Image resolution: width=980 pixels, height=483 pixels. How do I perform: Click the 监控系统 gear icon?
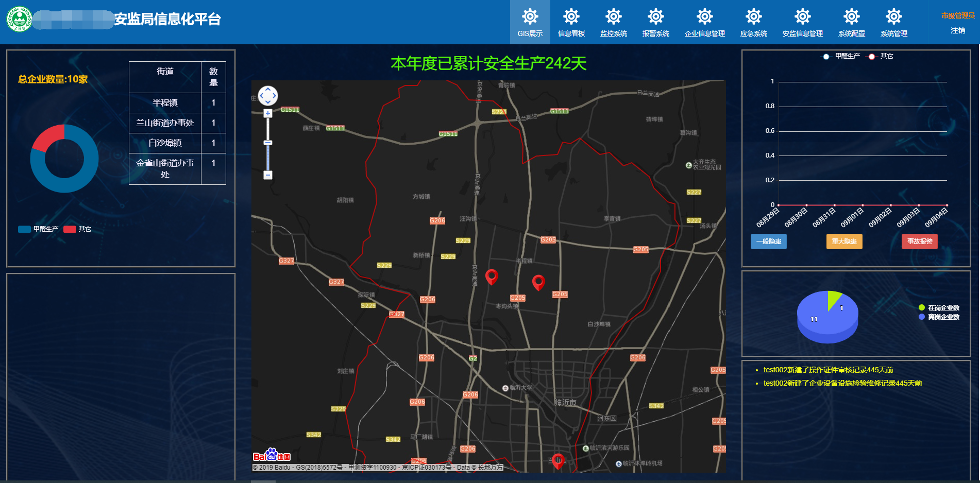pos(613,17)
